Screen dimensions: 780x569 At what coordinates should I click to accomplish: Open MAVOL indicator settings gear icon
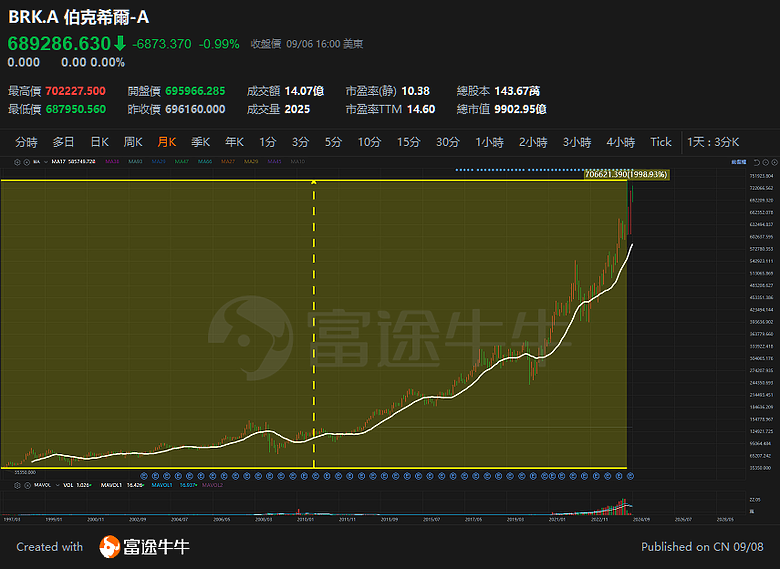[17, 485]
